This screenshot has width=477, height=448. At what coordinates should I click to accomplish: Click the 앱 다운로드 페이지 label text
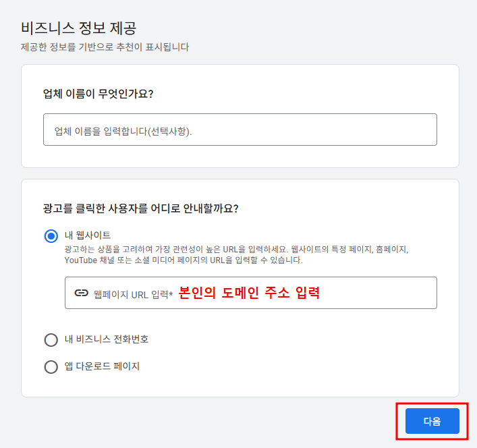(102, 366)
